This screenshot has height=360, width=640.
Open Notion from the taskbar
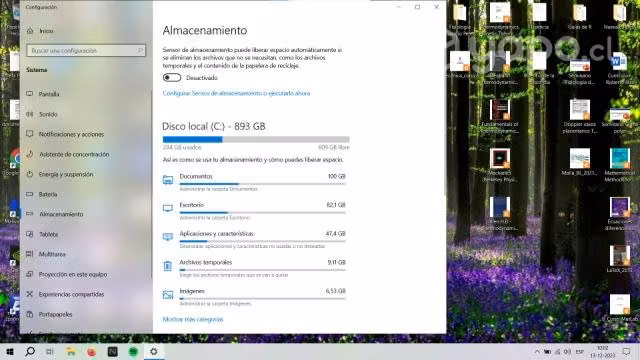click(x=112, y=351)
